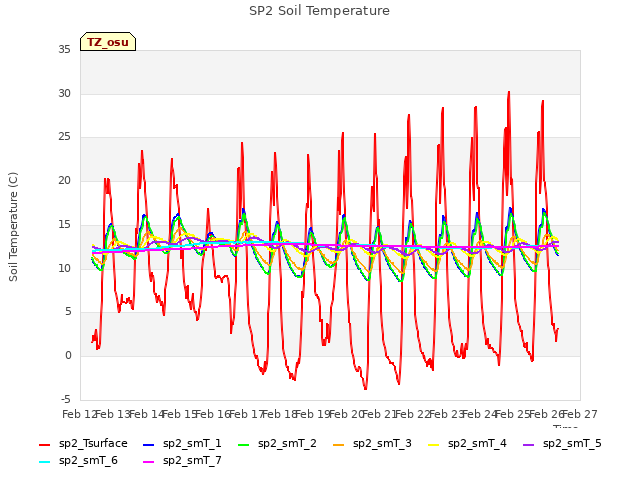Toggle sp2_smT_3 legend entry
Viewport: 640px width, 480px height.
tap(372, 443)
